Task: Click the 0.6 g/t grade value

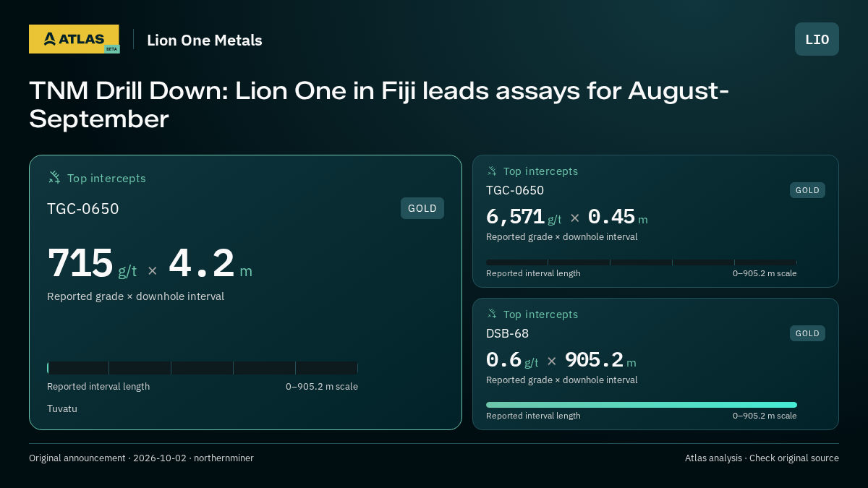Action: (512, 360)
